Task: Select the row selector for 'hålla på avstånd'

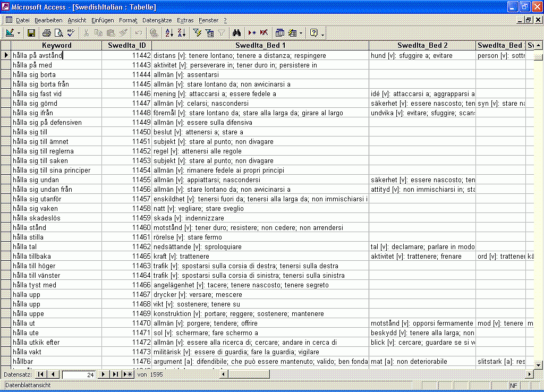Action: coord(6,55)
